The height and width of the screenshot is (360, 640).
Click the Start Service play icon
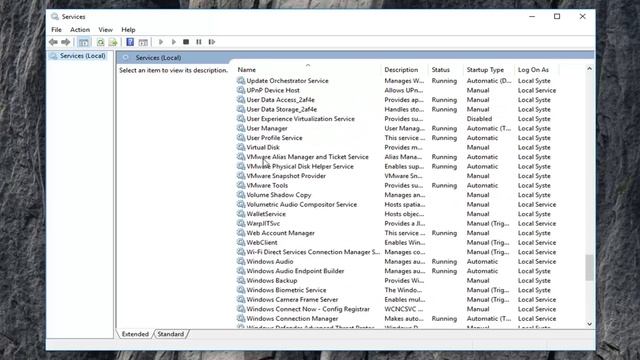[x=161, y=42]
